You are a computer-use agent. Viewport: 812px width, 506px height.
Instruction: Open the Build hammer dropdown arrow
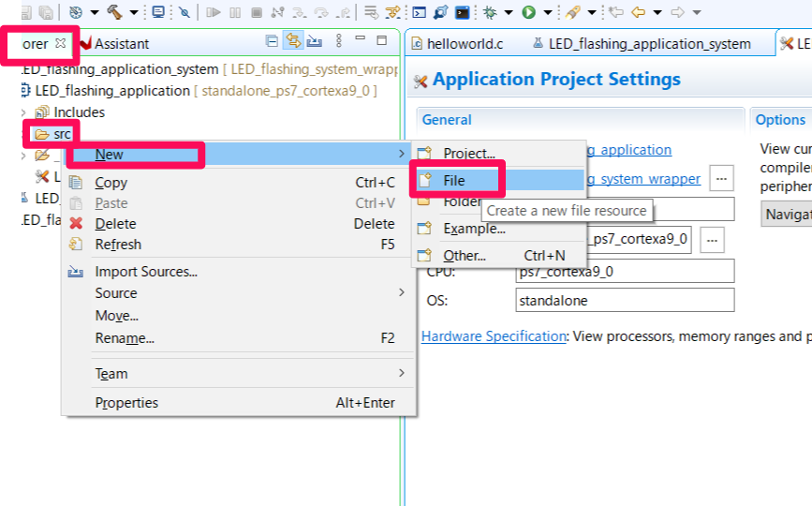tap(134, 12)
